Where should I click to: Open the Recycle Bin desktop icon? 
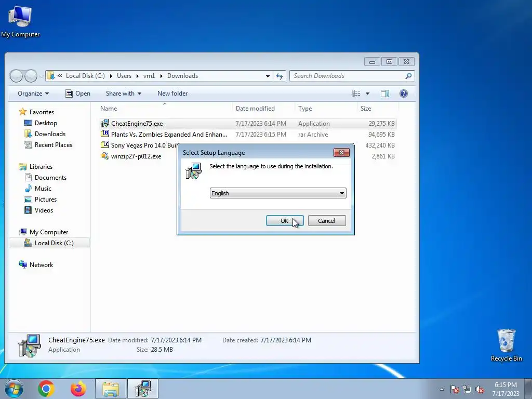click(x=506, y=345)
